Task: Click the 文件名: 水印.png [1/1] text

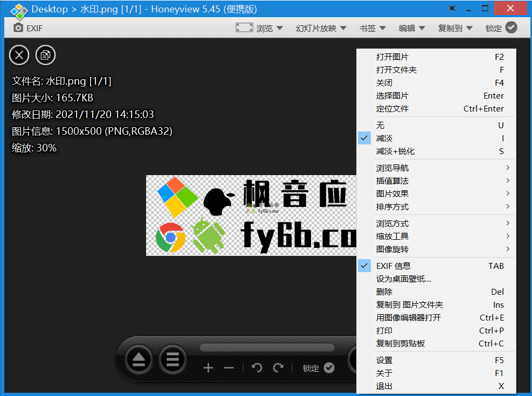Action: pyautogui.click(x=61, y=81)
